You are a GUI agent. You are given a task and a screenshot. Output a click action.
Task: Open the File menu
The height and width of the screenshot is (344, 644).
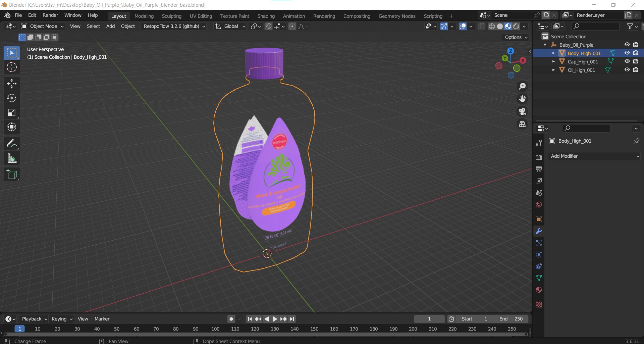tap(18, 15)
